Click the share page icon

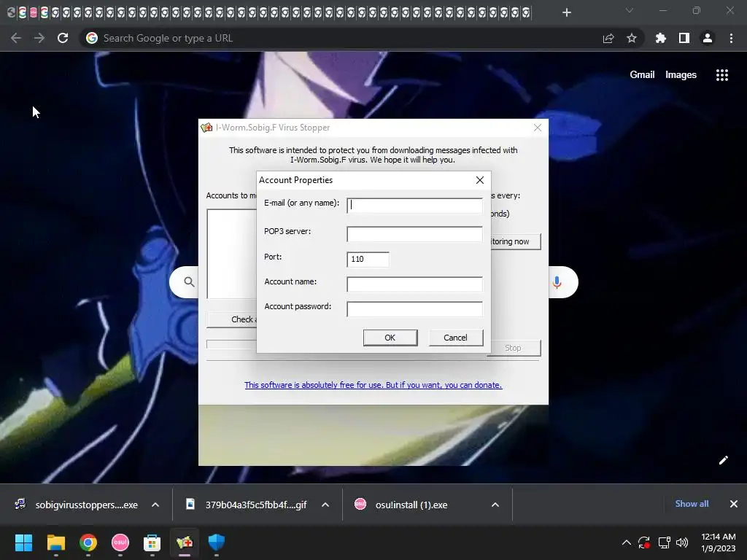point(608,38)
